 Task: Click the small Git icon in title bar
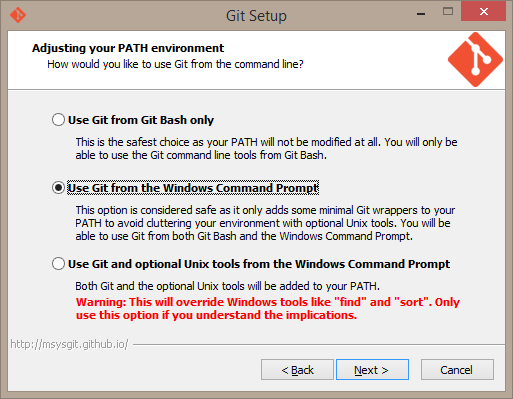(x=18, y=15)
